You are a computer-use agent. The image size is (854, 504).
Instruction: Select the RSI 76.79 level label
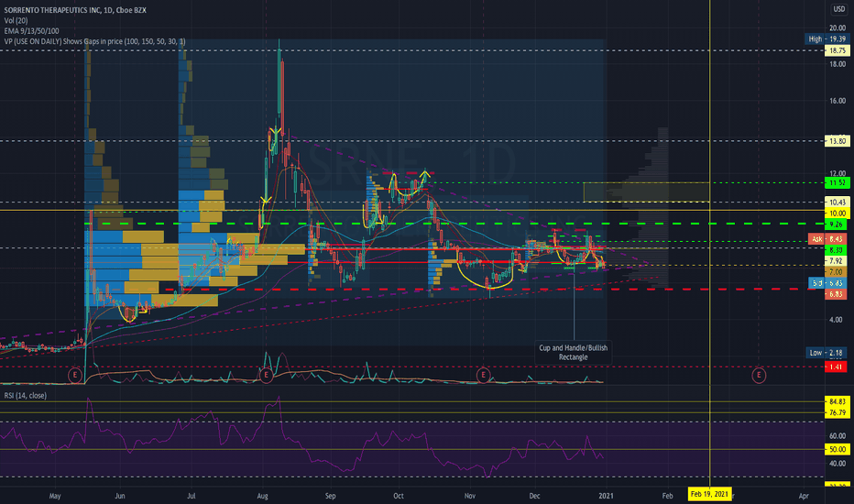tap(838, 412)
